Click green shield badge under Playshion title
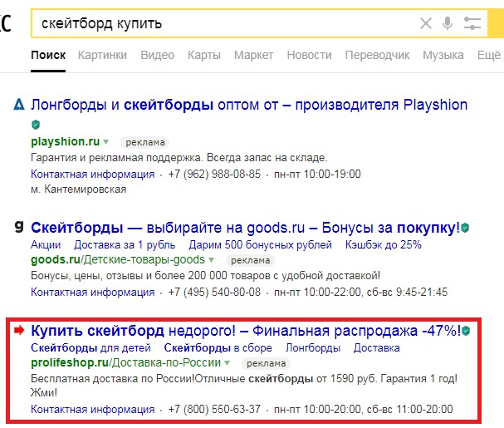Screen dimensions: 504x428 [x=36, y=125]
